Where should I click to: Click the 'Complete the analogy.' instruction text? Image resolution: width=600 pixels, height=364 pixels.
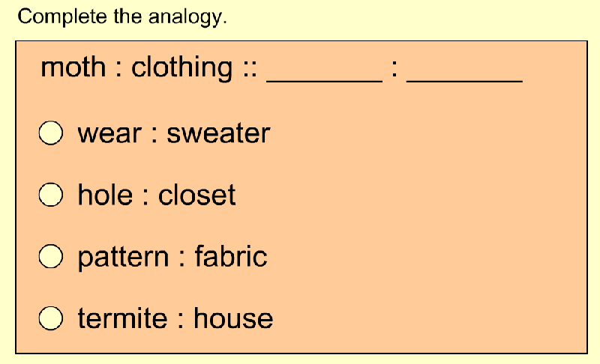pos(122,17)
